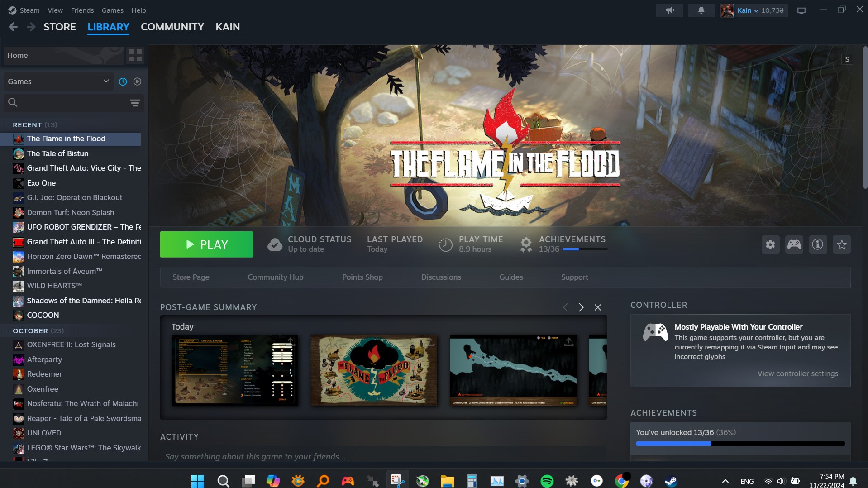868x488 pixels.
Task: Open the Store Page link
Action: click(x=191, y=277)
